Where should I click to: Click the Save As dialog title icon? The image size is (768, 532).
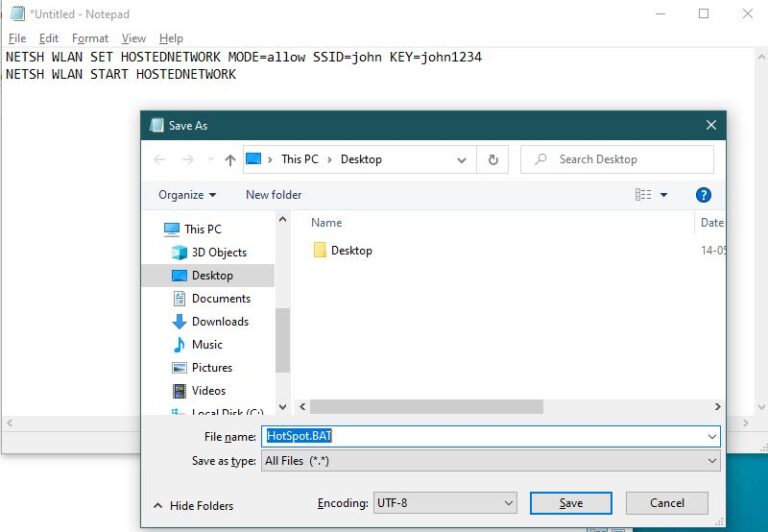(x=157, y=125)
